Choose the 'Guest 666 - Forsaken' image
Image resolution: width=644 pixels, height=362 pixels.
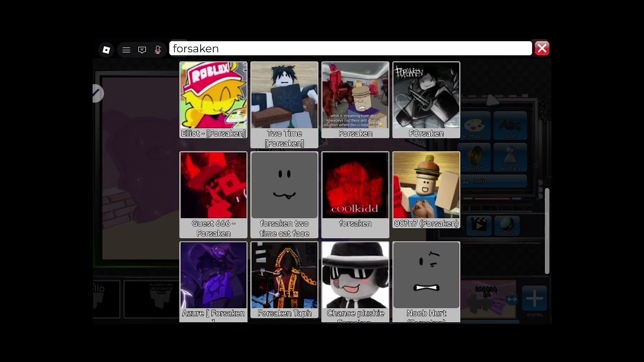click(x=213, y=195)
